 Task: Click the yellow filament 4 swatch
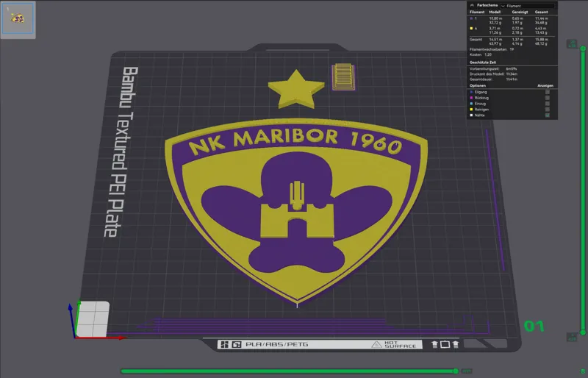471,28
